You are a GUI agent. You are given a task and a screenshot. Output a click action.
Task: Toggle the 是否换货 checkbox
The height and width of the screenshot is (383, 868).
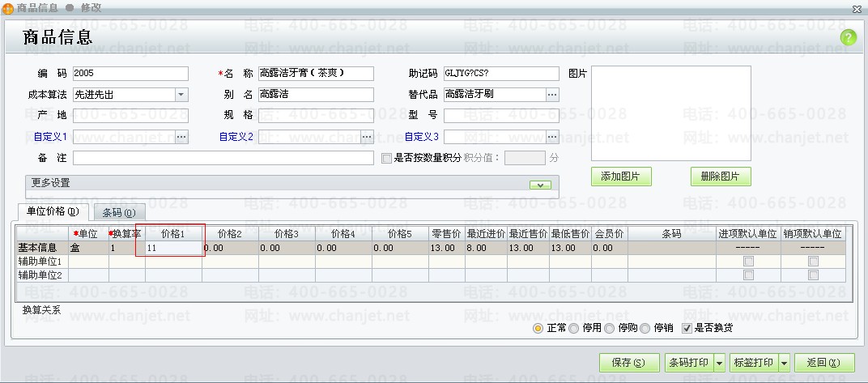point(687,329)
